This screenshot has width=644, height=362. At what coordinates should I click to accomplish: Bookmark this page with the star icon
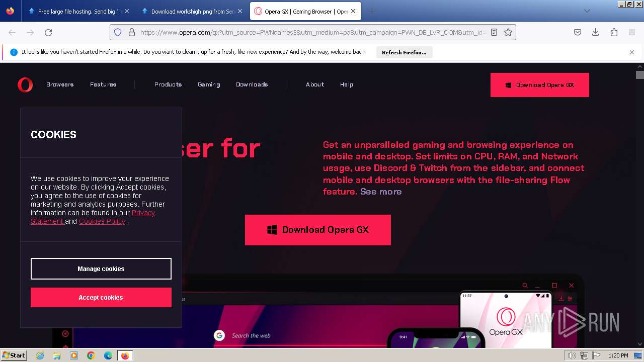pyautogui.click(x=508, y=32)
